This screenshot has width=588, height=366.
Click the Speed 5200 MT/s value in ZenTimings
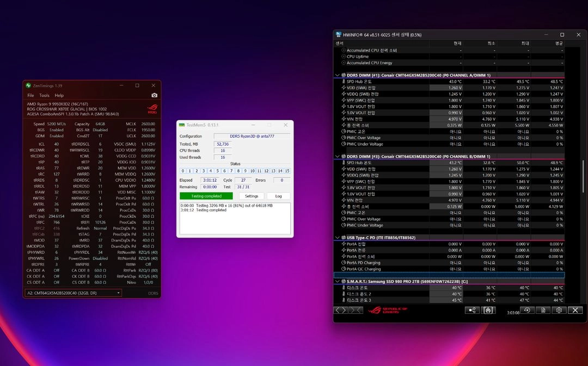[x=56, y=123]
